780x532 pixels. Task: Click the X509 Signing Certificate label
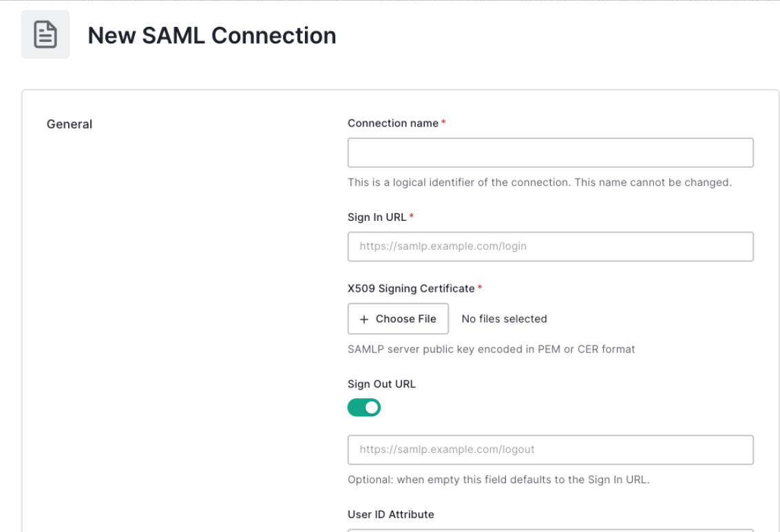[x=411, y=288]
